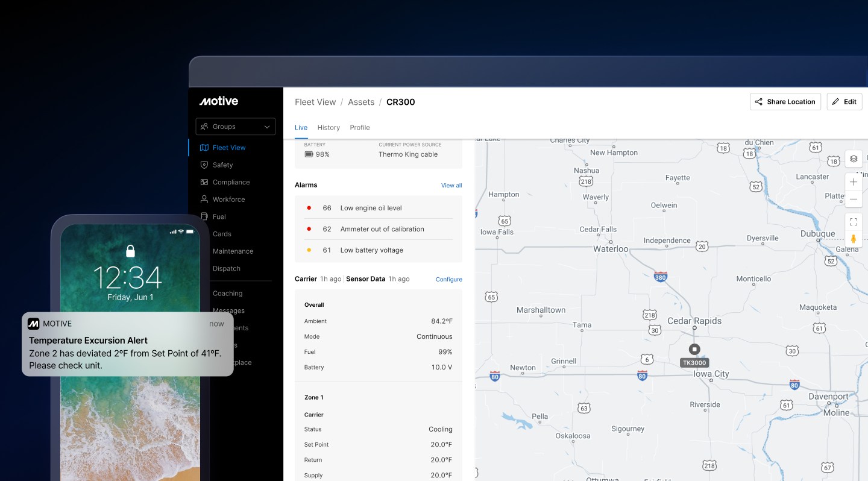Click the Safety shield icon
Viewport: 868px width, 481px height.
click(x=204, y=165)
